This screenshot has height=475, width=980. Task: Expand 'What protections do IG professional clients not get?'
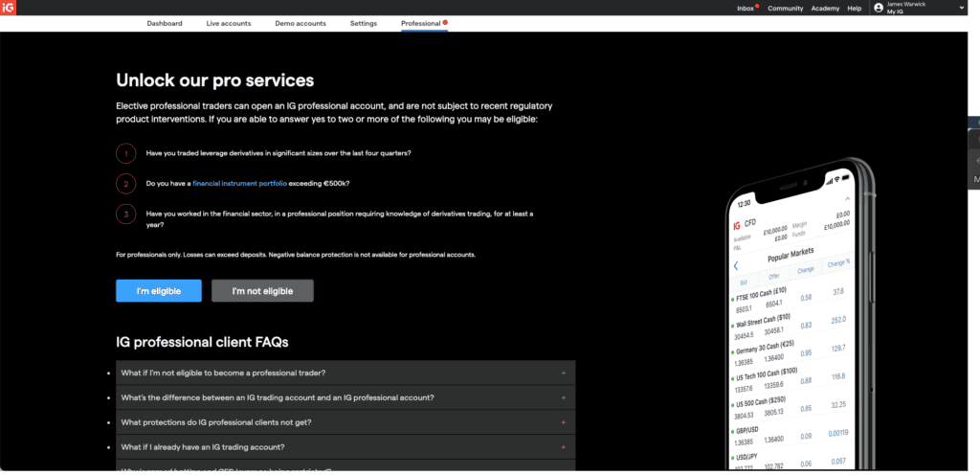point(345,422)
